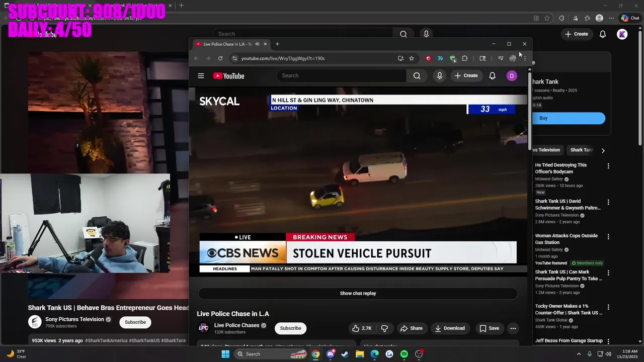
Task: Click the Chrome address bar URL
Action: click(283, 58)
